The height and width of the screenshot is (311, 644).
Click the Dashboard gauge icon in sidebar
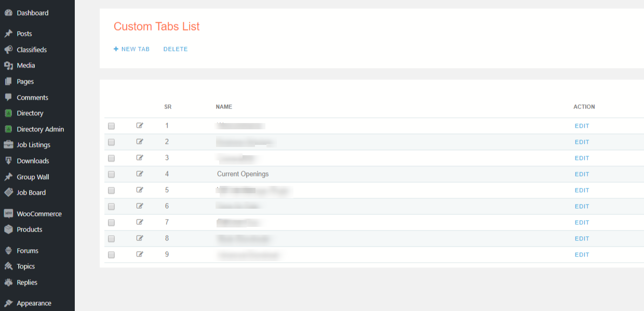pos(8,13)
